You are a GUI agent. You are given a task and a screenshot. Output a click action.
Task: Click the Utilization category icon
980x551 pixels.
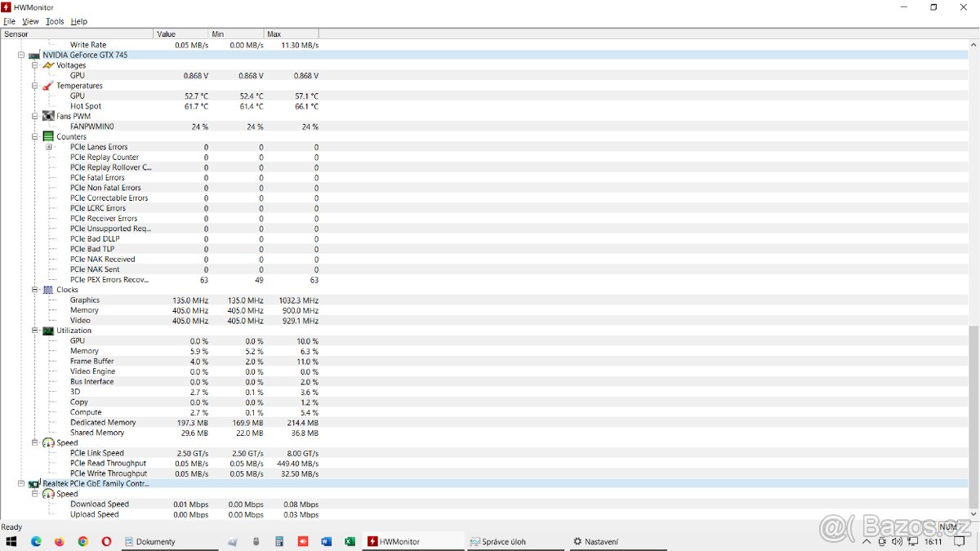48,331
